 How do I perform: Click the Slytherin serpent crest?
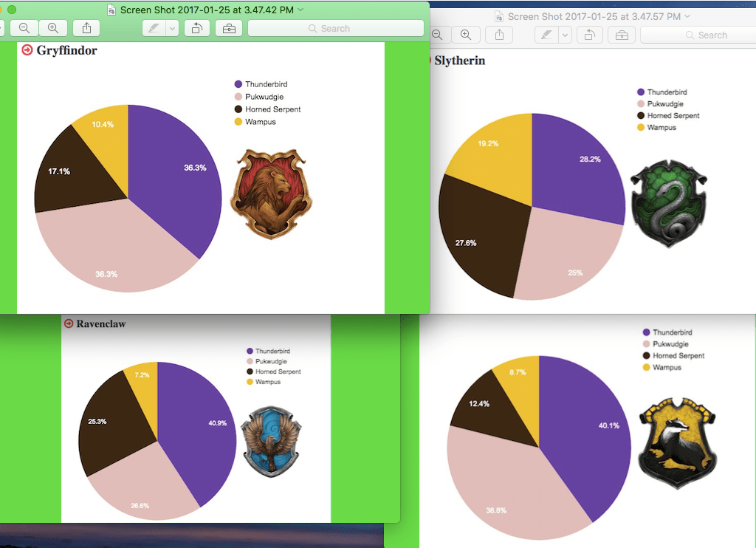(x=669, y=204)
